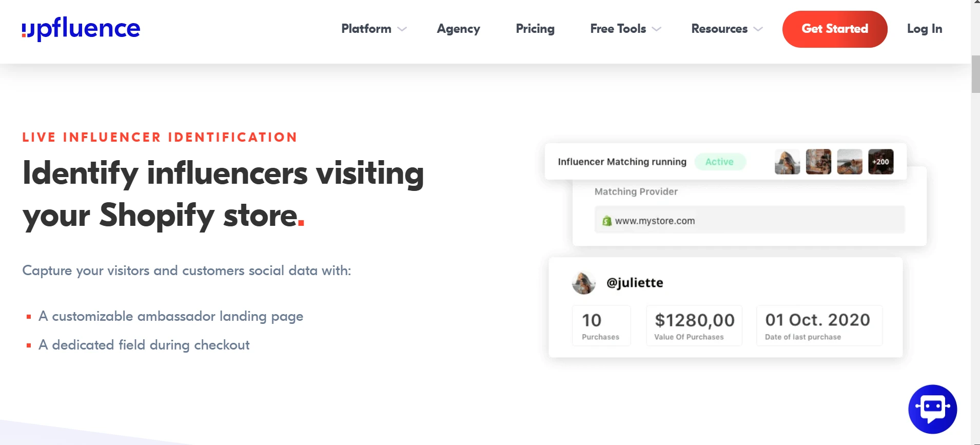Expand the Free Tools dropdown menu
This screenshot has height=445, width=980.
(625, 29)
